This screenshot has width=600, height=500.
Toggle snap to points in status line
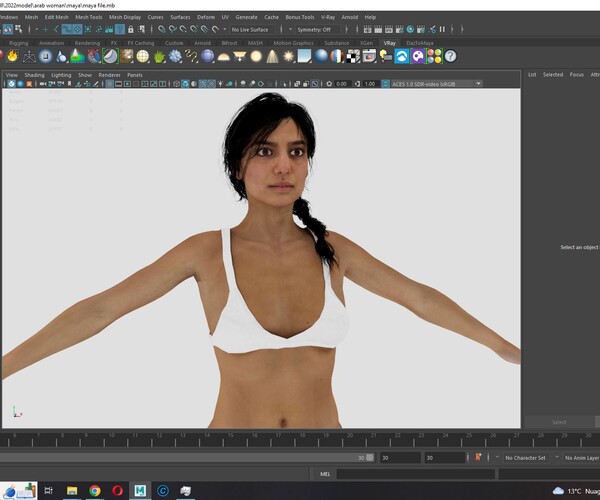point(183,29)
